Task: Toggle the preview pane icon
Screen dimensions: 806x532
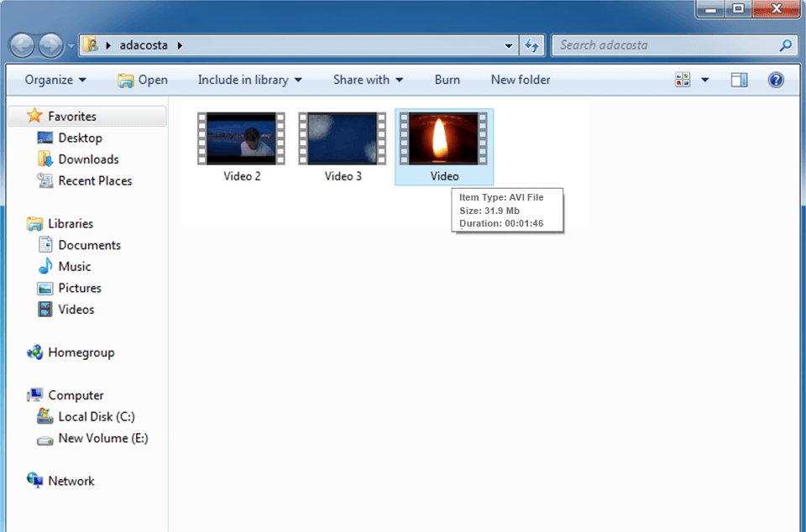Action: [x=739, y=80]
